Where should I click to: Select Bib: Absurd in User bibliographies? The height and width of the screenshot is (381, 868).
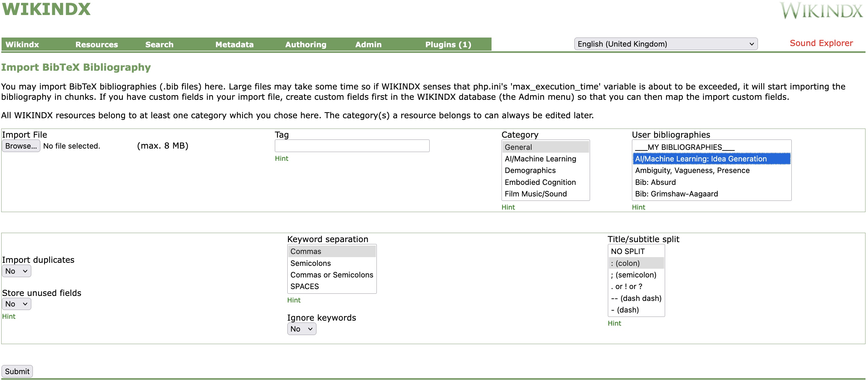click(655, 182)
